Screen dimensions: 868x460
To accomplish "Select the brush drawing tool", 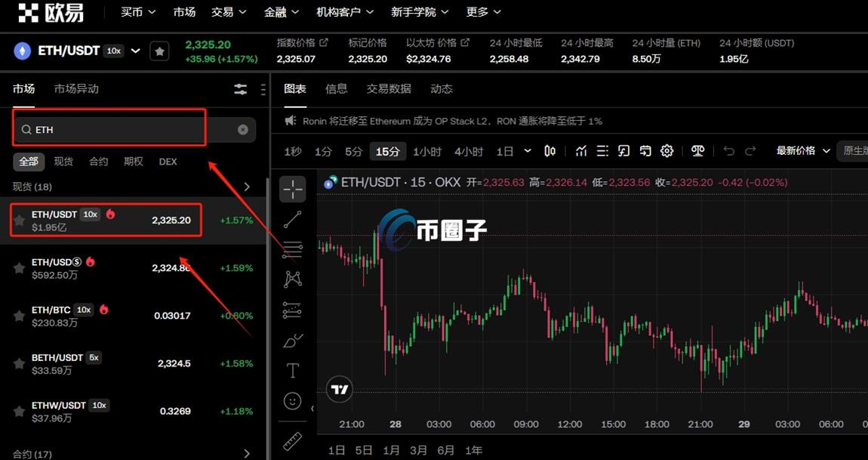I will [x=292, y=341].
